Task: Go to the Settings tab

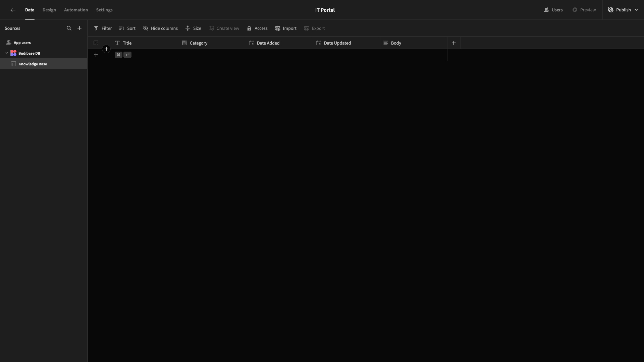Action: coord(104,10)
